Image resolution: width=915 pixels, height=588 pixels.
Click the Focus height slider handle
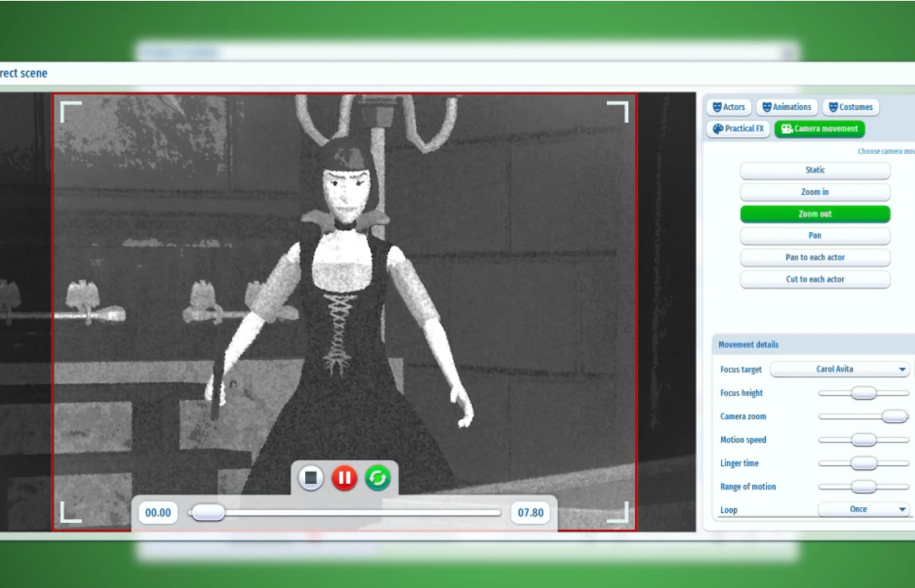coord(863,393)
